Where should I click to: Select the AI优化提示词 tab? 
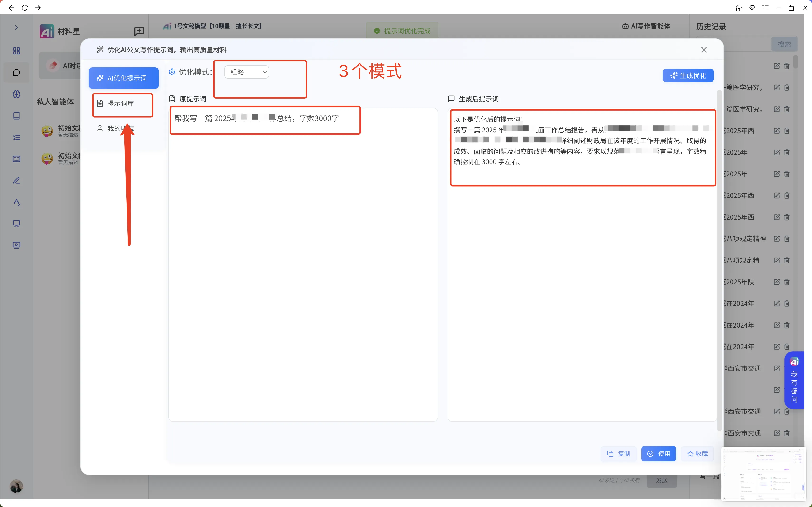(x=123, y=78)
